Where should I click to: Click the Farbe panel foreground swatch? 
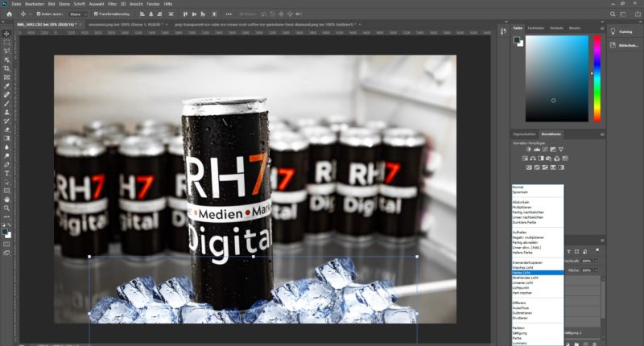[x=516, y=39]
